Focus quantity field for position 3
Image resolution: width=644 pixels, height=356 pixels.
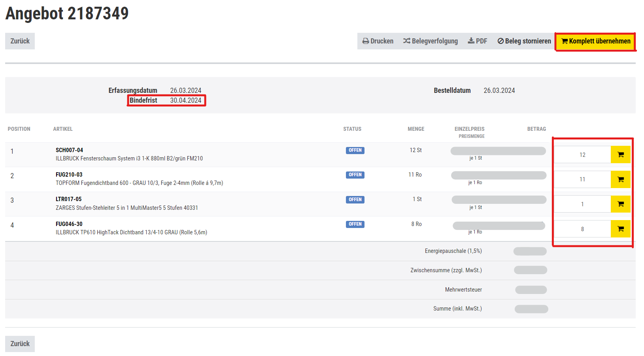tap(582, 204)
